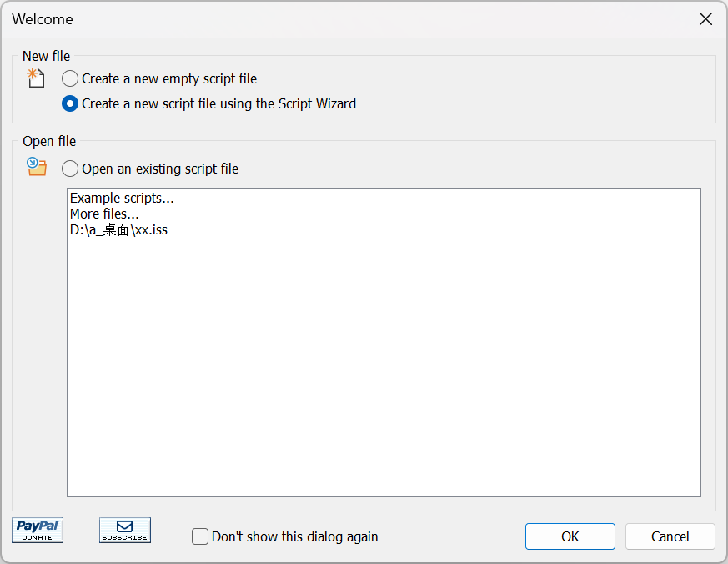This screenshot has width=728, height=564.
Task: Select the Script Wizard radio option
Action: (x=70, y=103)
